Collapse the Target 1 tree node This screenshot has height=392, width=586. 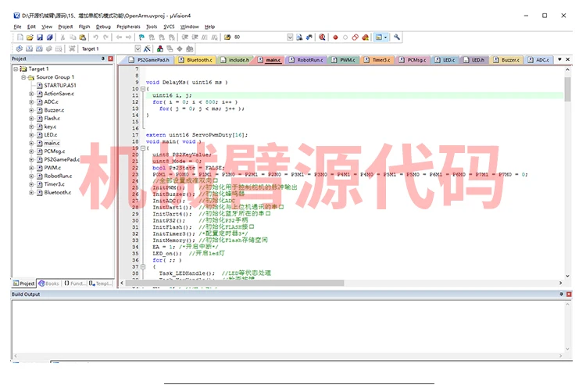click(16, 69)
